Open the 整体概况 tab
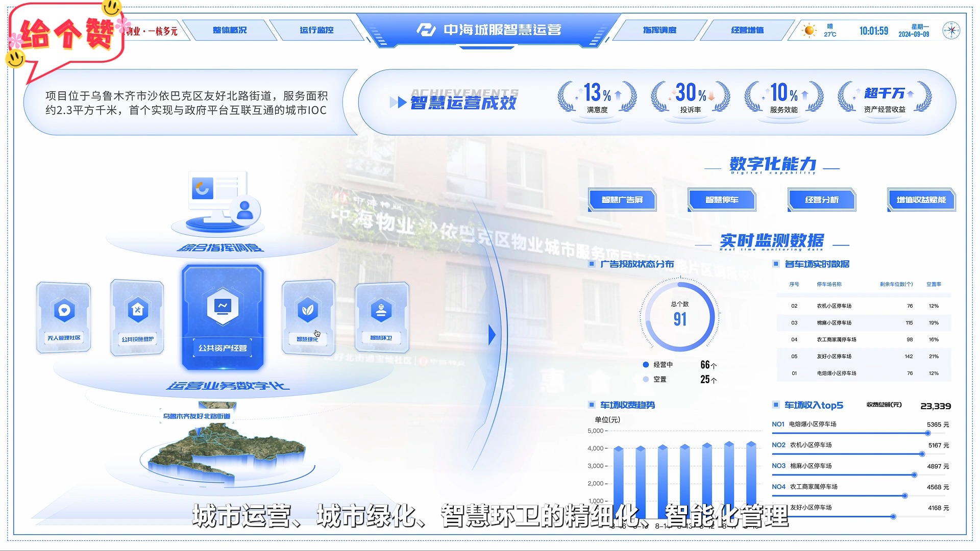The height and width of the screenshot is (551, 980). click(230, 30)
